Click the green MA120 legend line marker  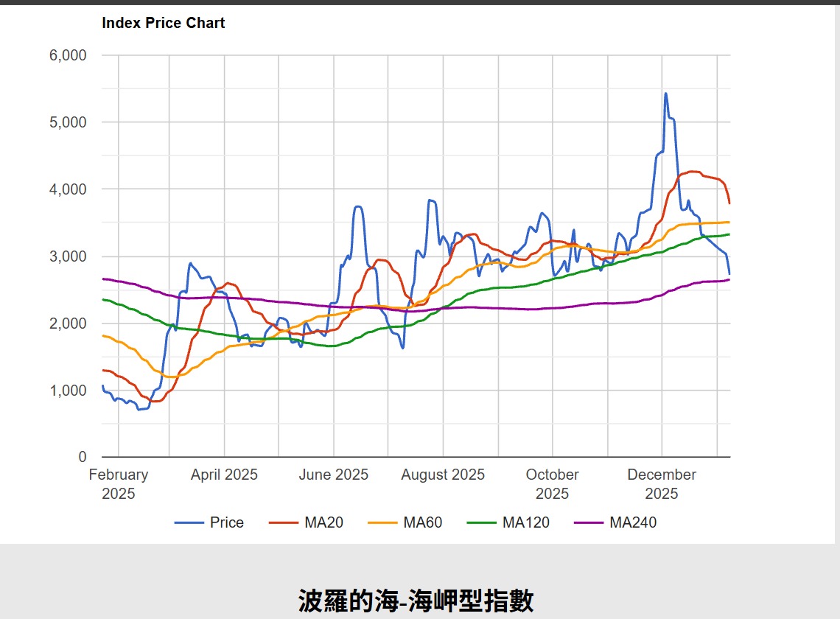(482, 522)
